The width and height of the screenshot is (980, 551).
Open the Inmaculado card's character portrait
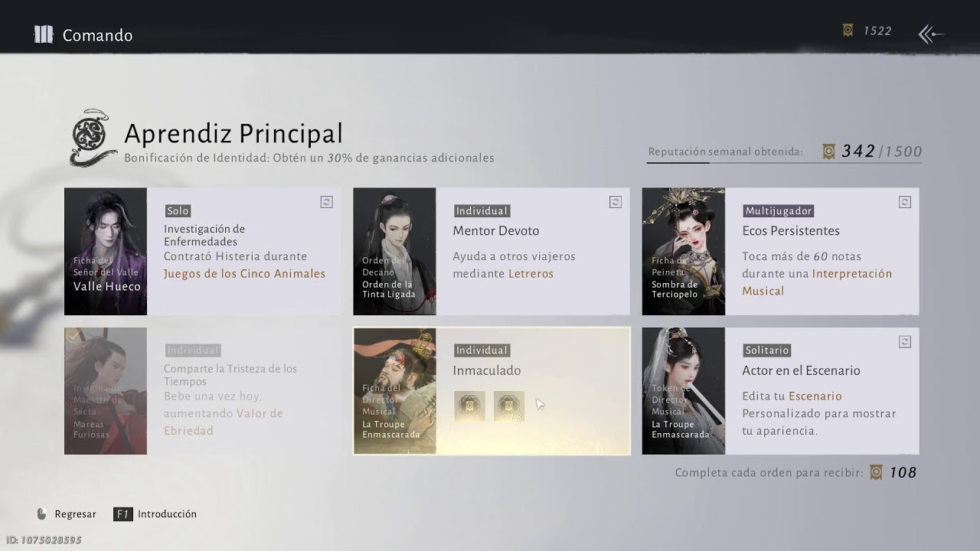[394, 391]
